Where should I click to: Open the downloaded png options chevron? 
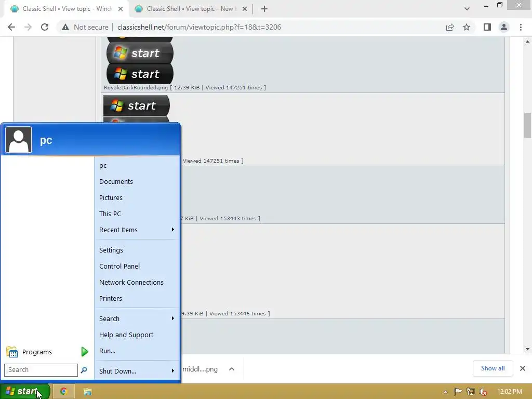click(x=232, y=369)
